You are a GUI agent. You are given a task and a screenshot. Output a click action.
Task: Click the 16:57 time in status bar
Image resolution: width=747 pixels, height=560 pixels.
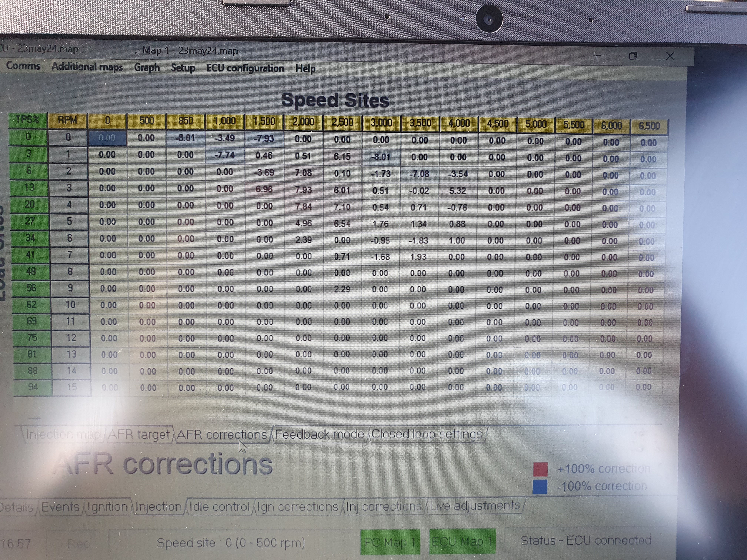pos(16,544)
